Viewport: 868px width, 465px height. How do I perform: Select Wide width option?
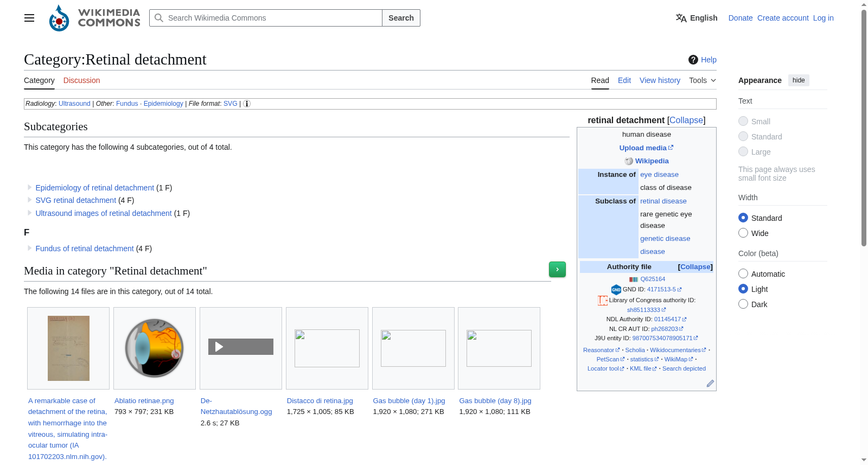[x=743, y=233]
